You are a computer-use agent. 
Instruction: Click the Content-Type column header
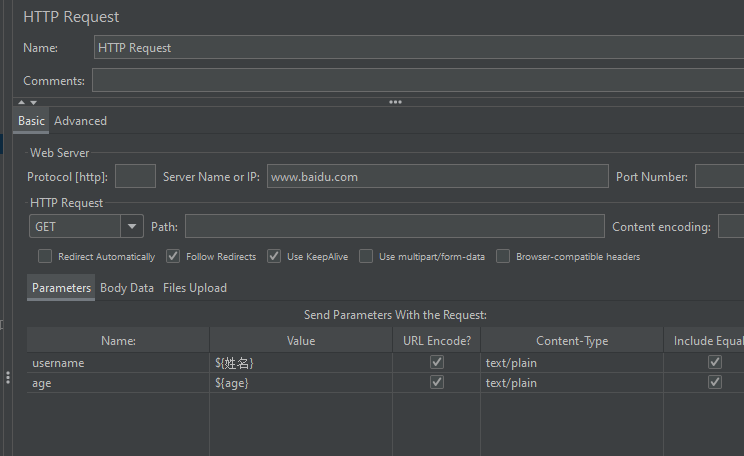point(571,341)
